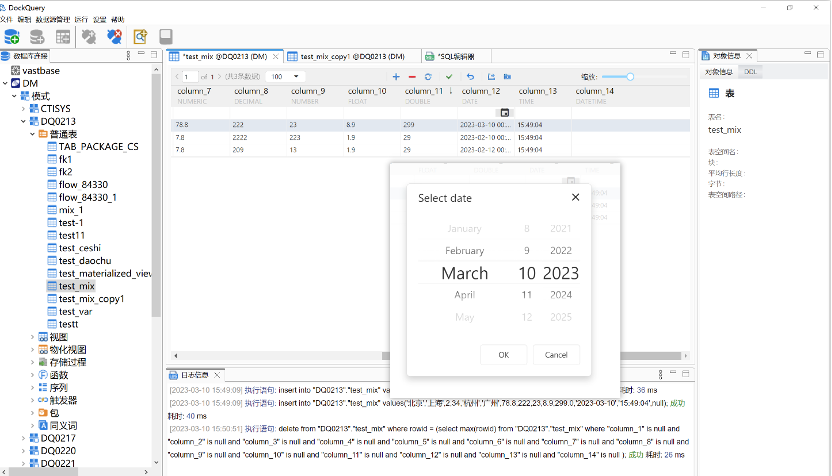Click the navigator tree vertical scrollbar down arrow
832x476 pixels.
coord(156,462)
